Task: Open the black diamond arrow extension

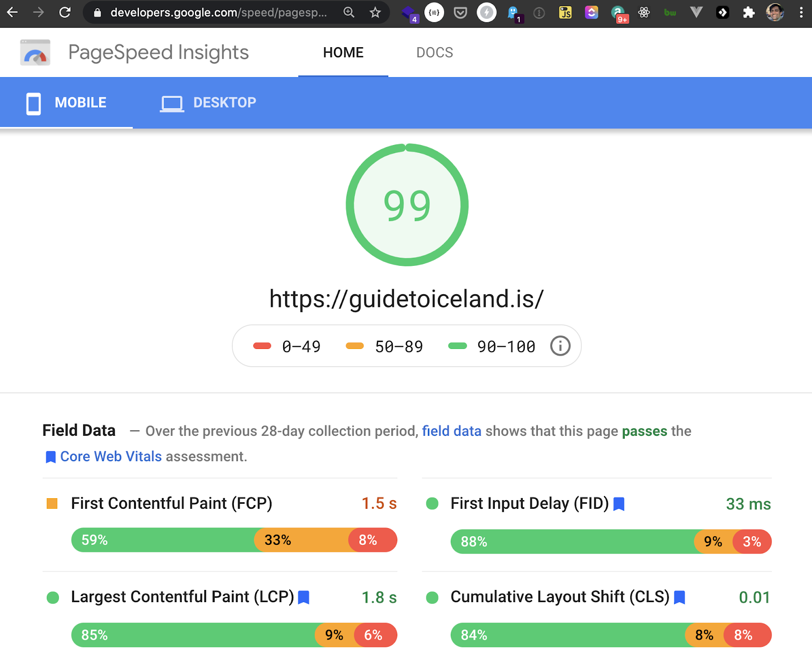Action: [x=723, y=12]
